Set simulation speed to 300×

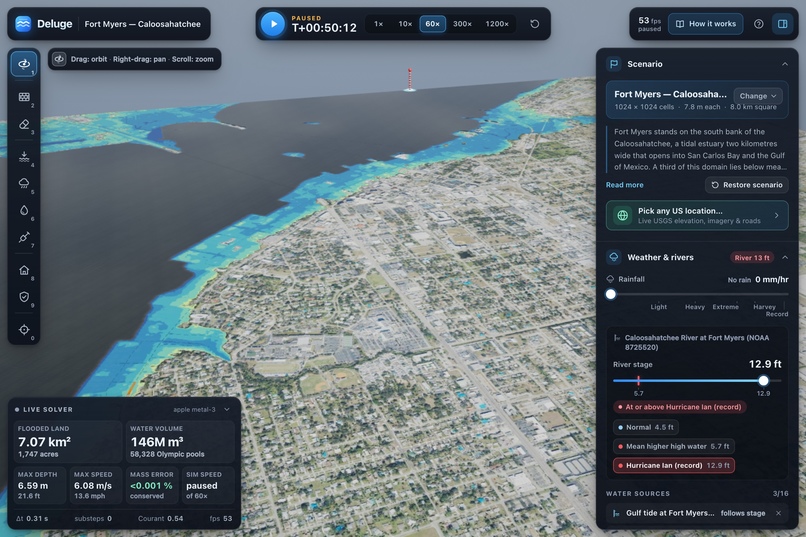click(462, 24)
